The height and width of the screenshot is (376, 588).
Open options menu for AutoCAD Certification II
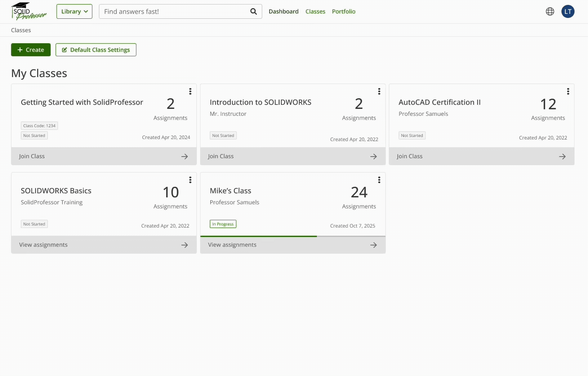pos(568,91)
